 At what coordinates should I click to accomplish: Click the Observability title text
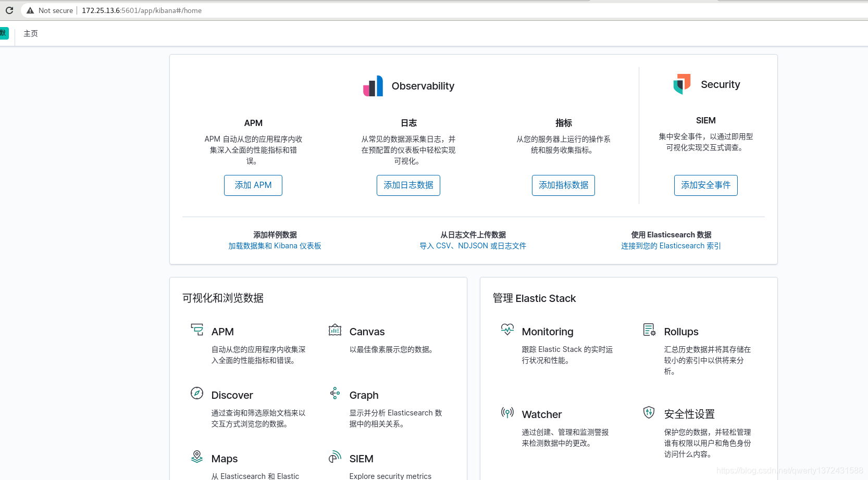[x=423, y=86]
